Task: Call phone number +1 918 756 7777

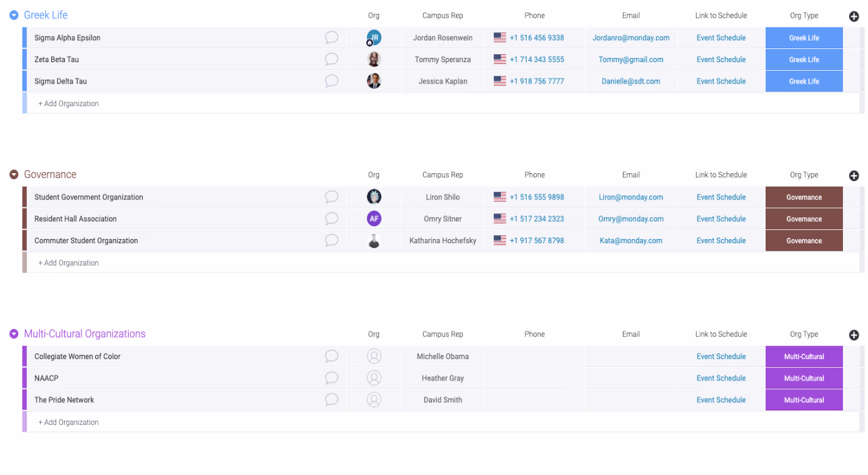Action: click(x=537, y=81)
